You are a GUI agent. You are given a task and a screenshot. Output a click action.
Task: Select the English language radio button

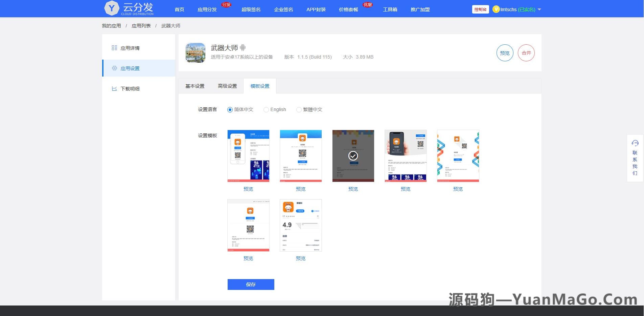coord(266,110)
